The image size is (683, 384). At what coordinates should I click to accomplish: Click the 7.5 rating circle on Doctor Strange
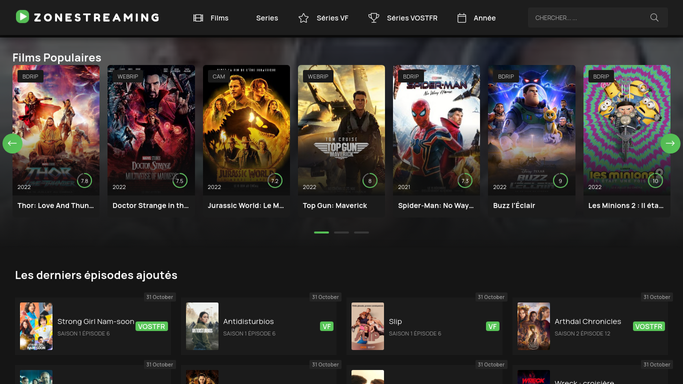point(179,180)
